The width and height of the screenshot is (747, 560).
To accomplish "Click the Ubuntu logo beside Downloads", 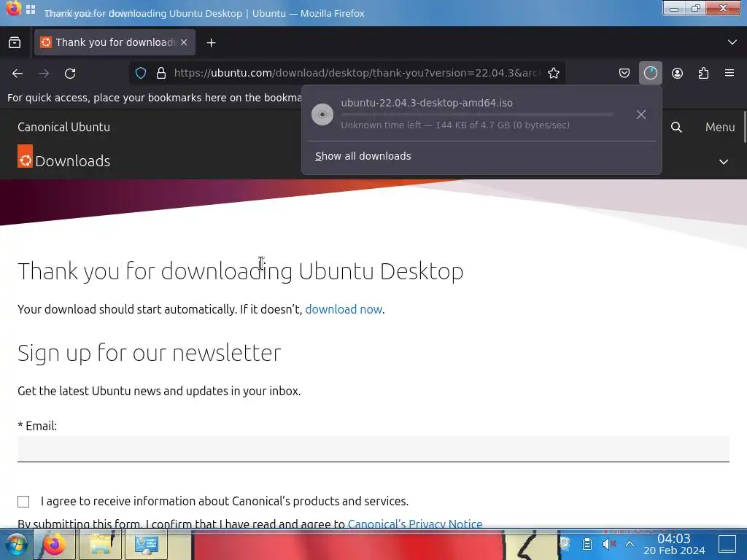I will click(x=26, y=156).
